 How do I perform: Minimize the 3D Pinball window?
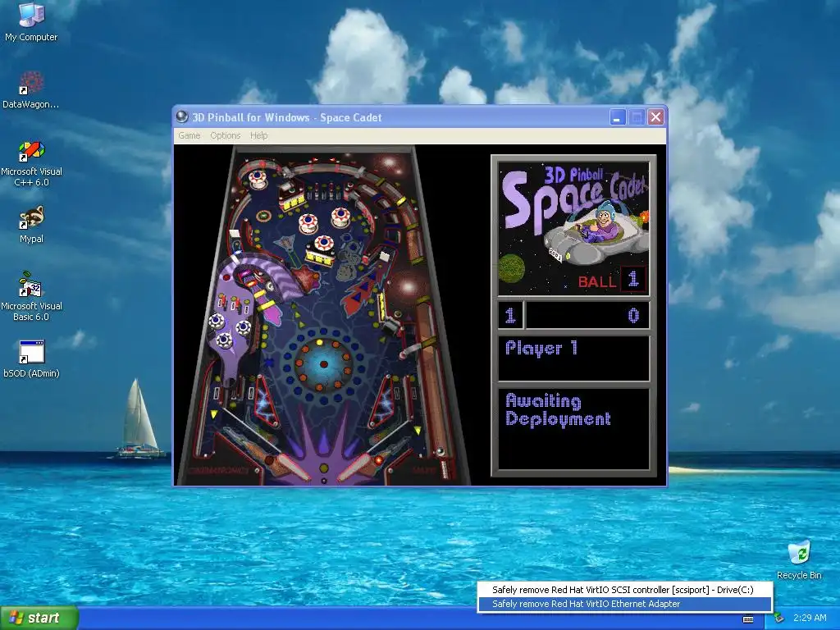click(x=618, y=117)
